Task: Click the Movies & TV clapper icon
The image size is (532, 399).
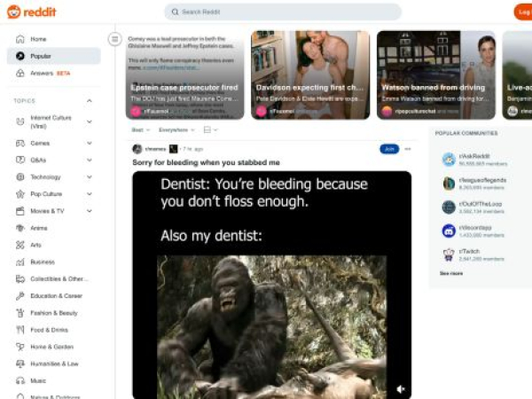Action: 20,211
